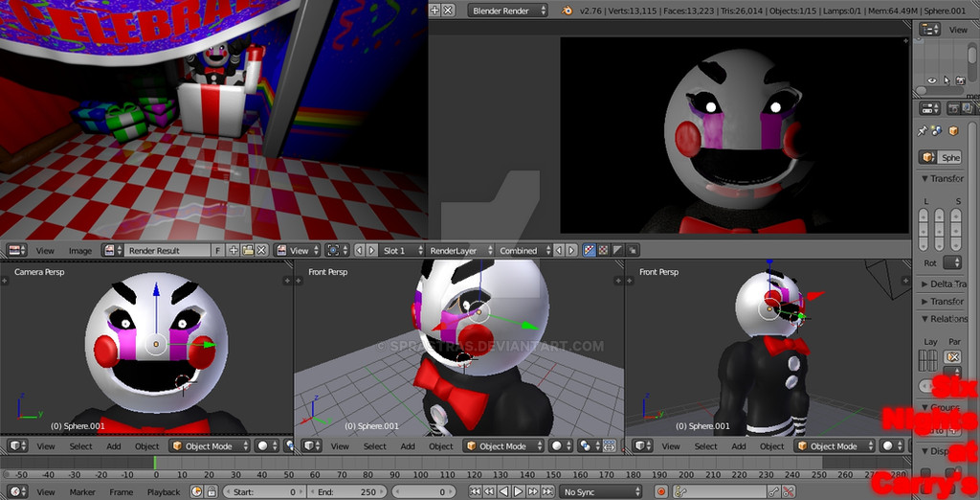The height and width of the screenshot is (500, 980).
Task: Open the outliner editor type selector
Action: (x=930, y=30)
